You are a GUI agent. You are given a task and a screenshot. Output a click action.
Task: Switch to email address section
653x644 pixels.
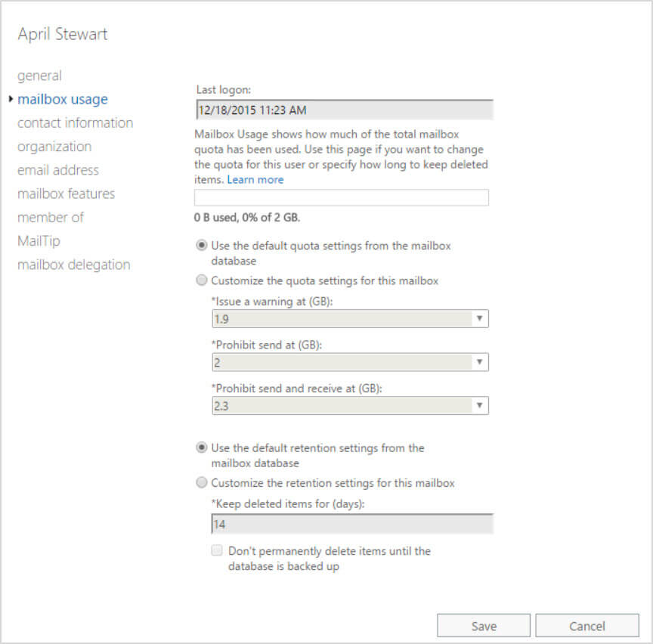tap(58, 170)
